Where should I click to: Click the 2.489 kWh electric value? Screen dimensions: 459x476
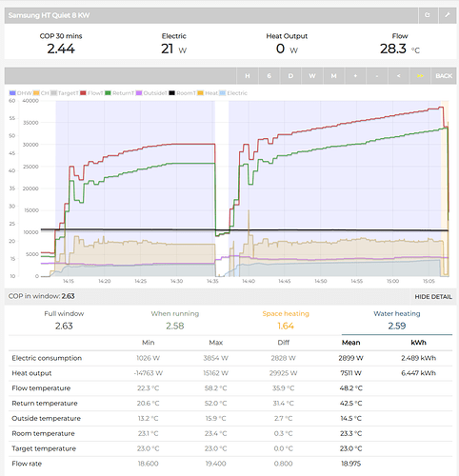coord(418,358)
